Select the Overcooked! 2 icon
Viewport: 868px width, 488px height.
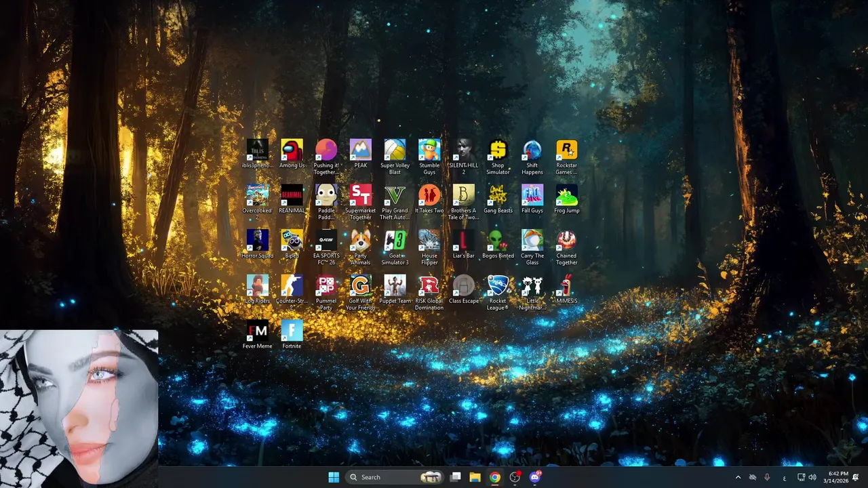pyautogui.click(x=258, y=203)
